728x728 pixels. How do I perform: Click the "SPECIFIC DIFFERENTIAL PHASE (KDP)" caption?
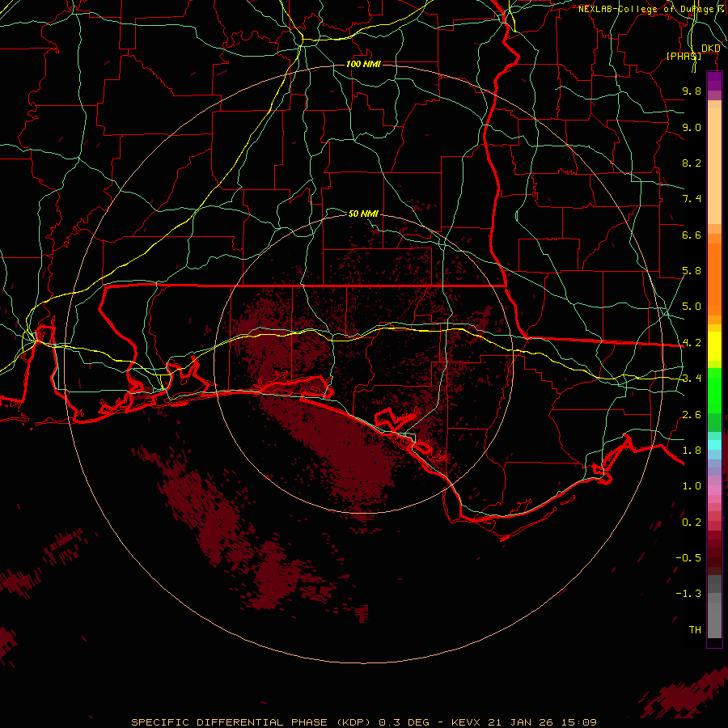[x=252, y=722]
